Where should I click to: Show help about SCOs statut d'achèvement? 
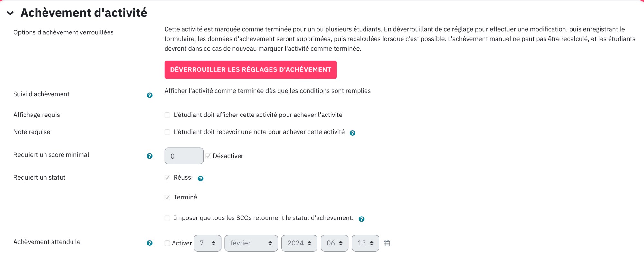pos(362,219)
